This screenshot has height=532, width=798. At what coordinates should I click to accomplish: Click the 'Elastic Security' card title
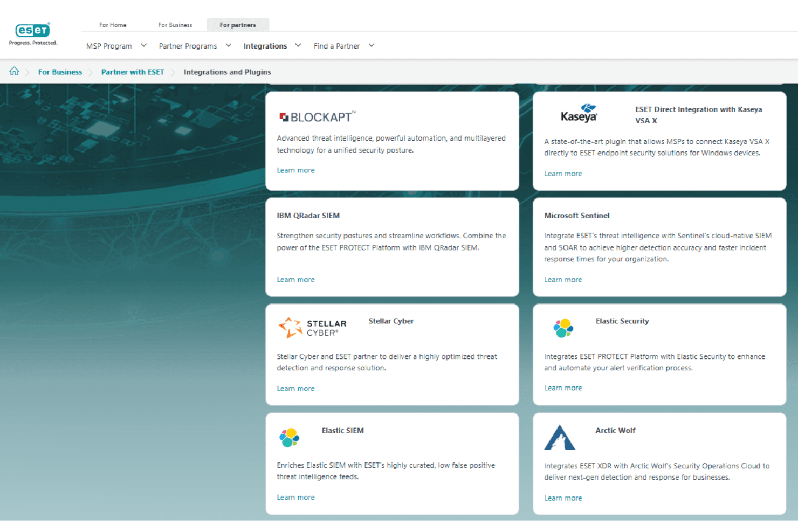pyautogui.click(x=622, y=321)
